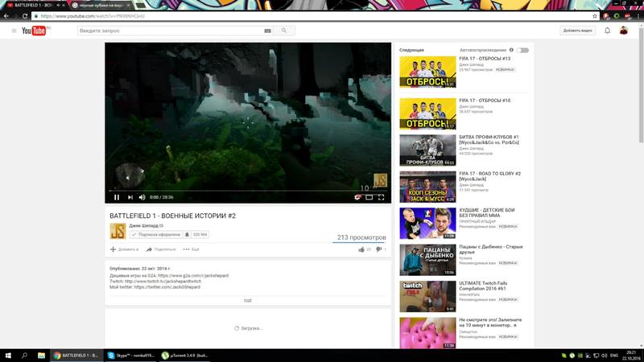This screenshot has height=362, width=644.
Task: Click the JS channel watermark in video
Action: (380, 180)
